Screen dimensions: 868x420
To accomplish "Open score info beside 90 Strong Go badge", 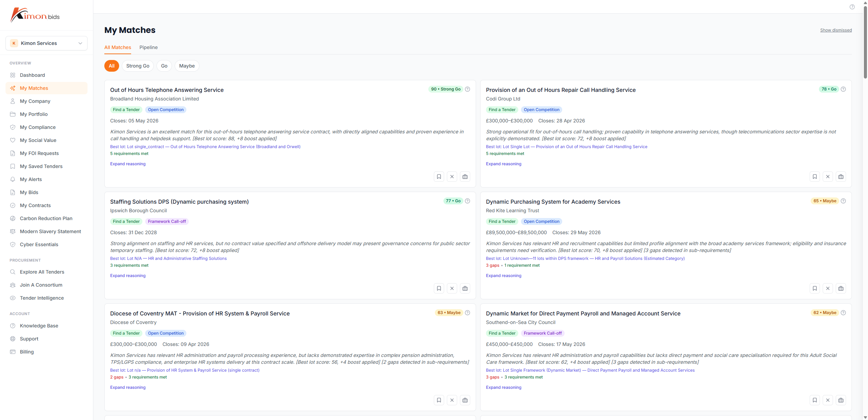I will pyautogui.click(x=467, y=89).
